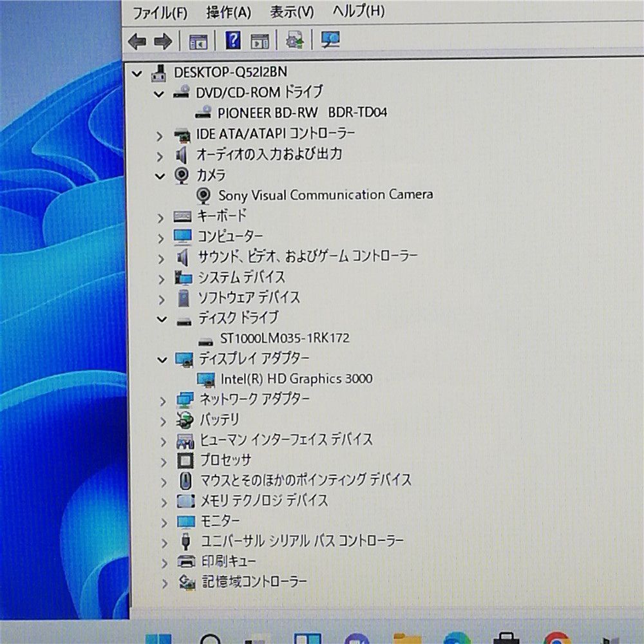Click the audio input/output speaker icon
Viewport: 644px width, 644px height.
[181, 155]
